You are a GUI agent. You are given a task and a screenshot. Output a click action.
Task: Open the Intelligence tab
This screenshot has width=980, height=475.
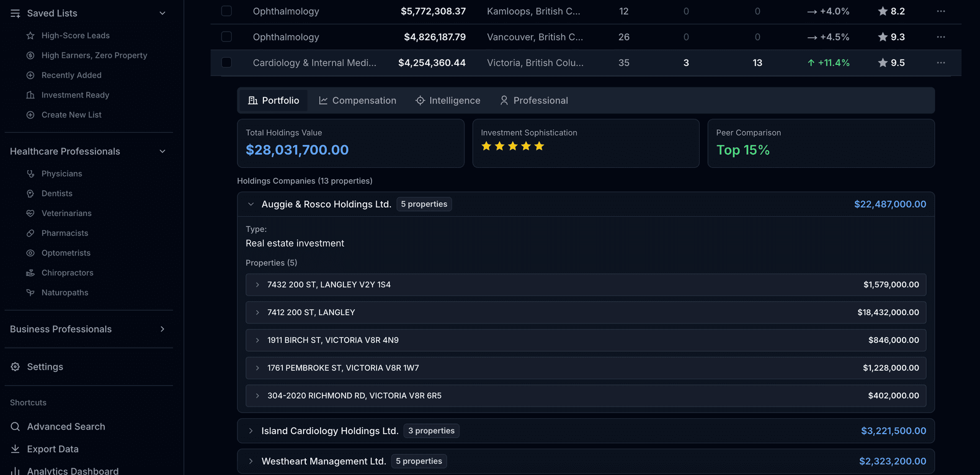[x=448, y=101]
